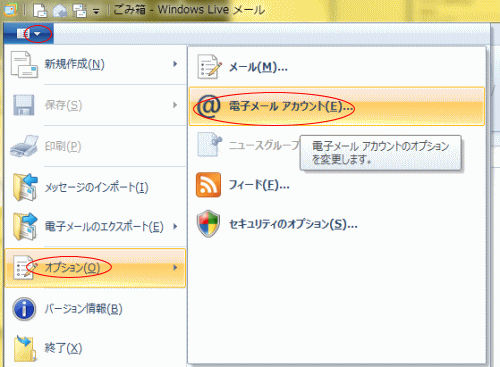Image resolution: width=500 pixels, height=367 pixels.
Task: Click the reply icon in quick access toolbar
Action: click(60, 10)
